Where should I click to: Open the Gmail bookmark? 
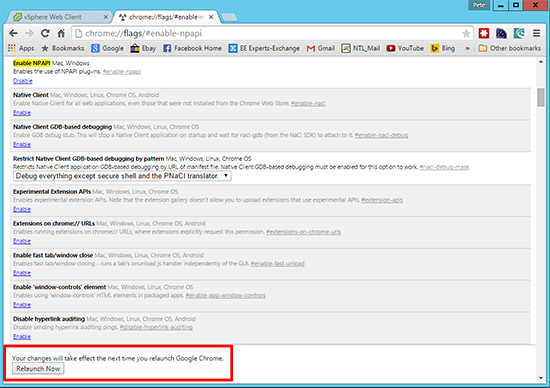click(321, 48)
